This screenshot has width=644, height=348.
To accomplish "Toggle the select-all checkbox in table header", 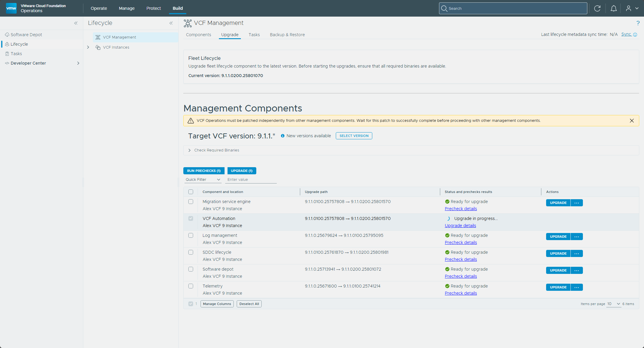I will 191,192.
